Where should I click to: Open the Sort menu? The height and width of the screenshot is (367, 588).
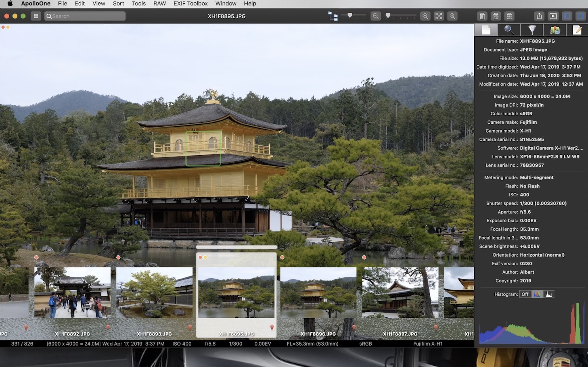coord(118,4)
